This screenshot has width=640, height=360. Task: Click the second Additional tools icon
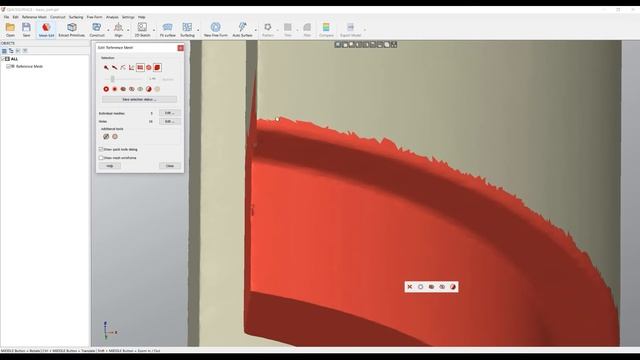tap(115, 136)
